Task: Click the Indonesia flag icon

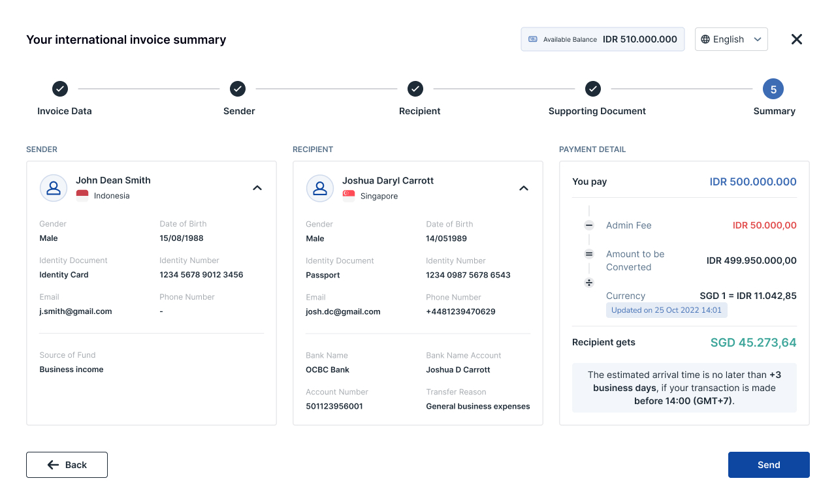Action: (82, 195)
